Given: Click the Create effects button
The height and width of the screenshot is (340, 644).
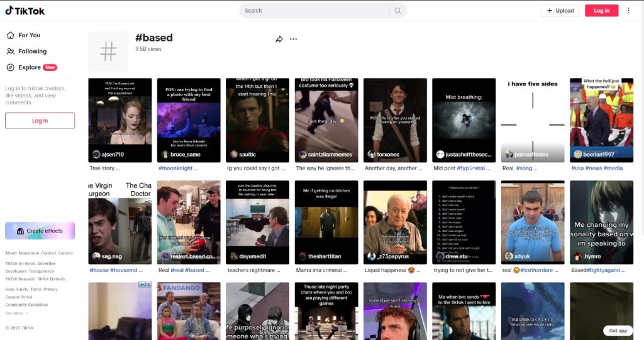Looking at the screenshot, I should coord(40,231).
